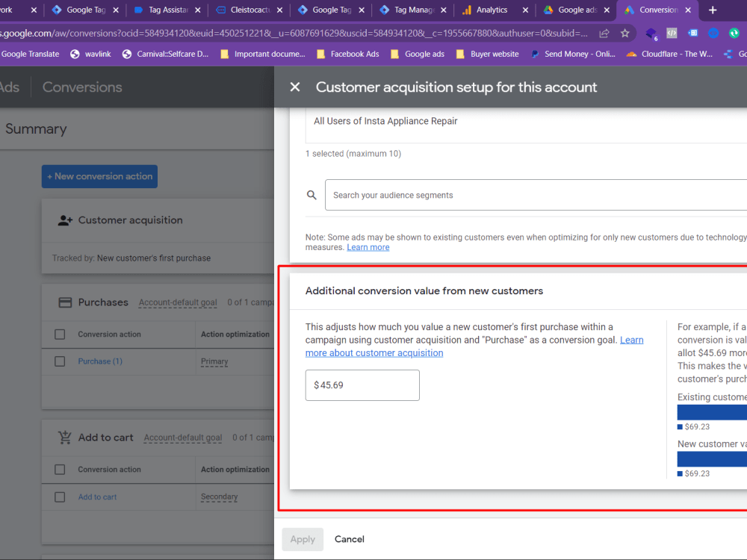Open Learn more about customer acquisition link
Viewport: 747px width, 560px height.
(x=474, y=346)
